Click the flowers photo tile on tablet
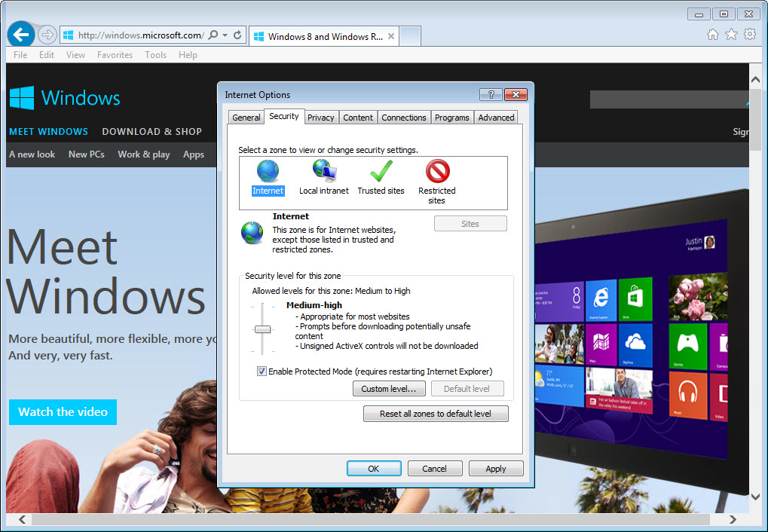 pos(697,297)
